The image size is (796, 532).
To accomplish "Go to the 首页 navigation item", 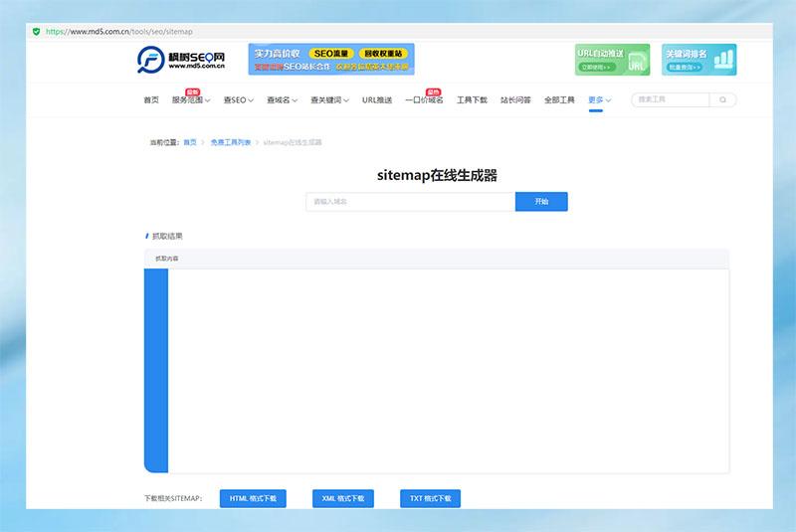I will coord(151,100).
